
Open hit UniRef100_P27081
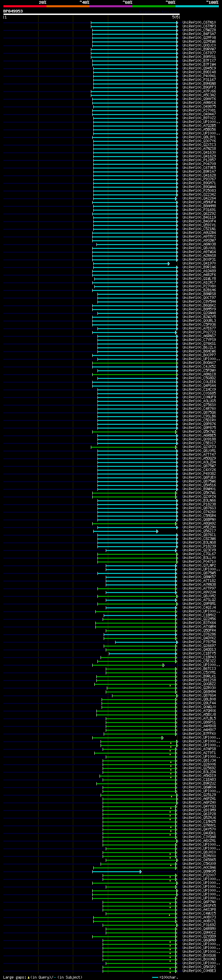point(199,110)
